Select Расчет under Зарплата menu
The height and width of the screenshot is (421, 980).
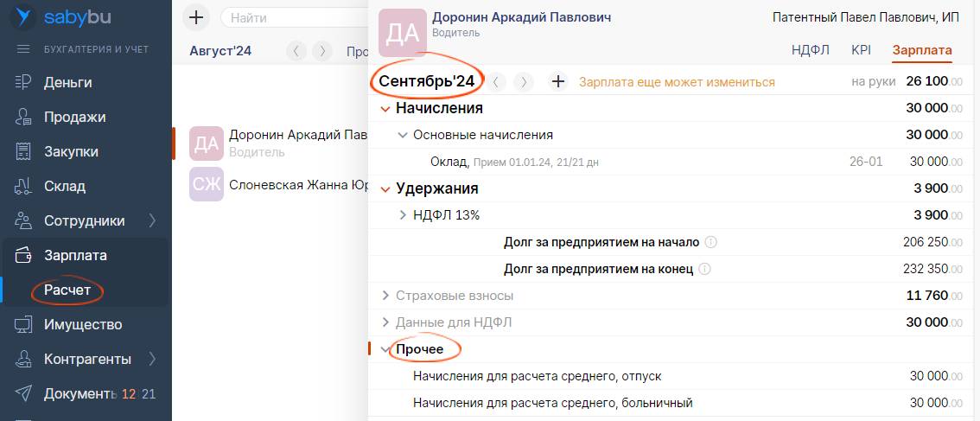click(67, 290)
